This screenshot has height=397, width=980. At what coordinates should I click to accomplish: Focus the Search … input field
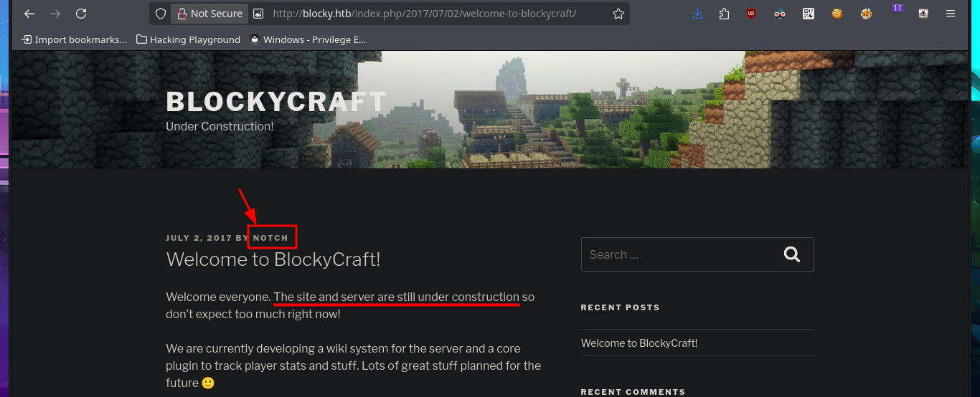[x=678, y=254]
